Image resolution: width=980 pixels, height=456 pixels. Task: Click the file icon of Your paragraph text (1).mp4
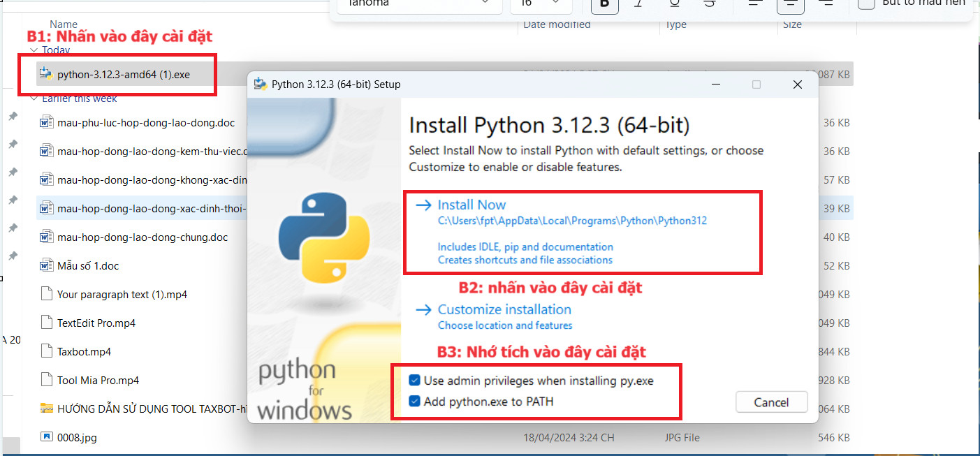pyautogui.click(x=47, y=294)
